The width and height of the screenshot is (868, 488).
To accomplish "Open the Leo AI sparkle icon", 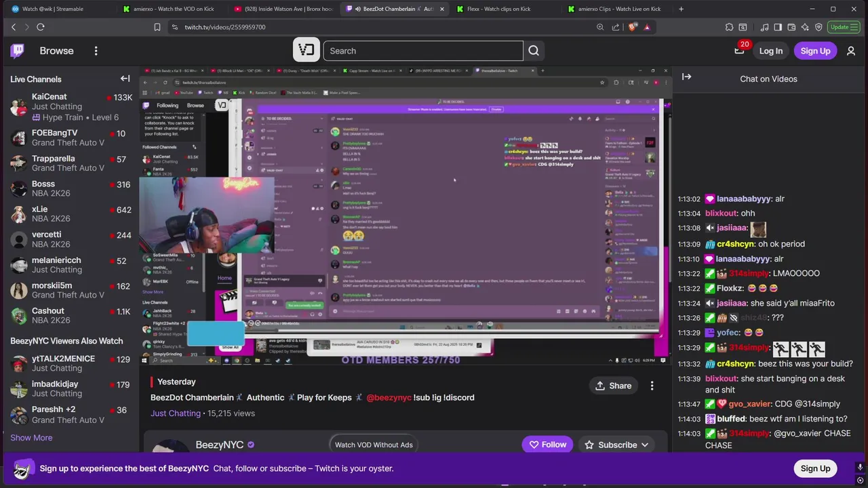I will pos(805,27).
